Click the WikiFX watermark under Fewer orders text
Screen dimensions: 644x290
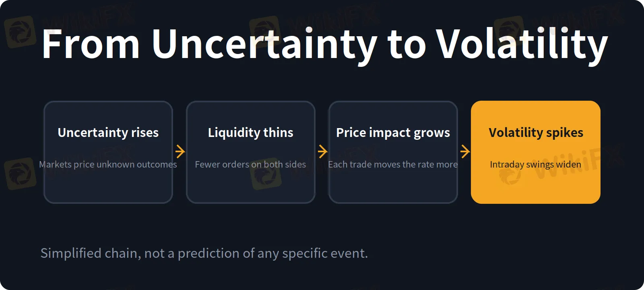pos(266,174)
